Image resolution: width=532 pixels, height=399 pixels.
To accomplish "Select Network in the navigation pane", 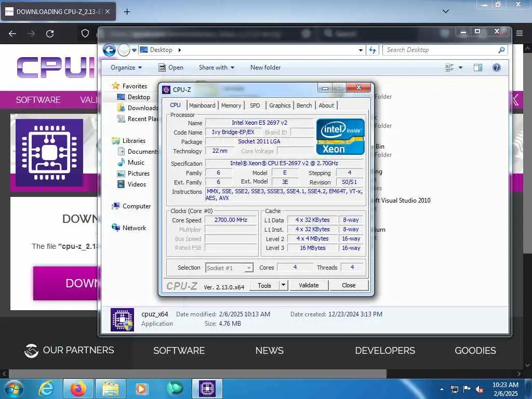I will [x=134, y=228].
